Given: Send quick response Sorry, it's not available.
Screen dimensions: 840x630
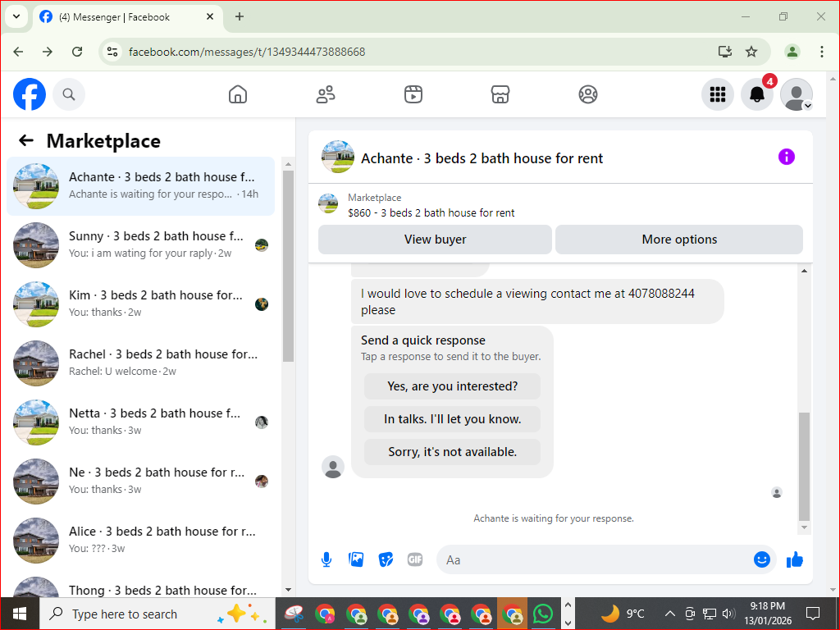Looking at the screenshot, I should tap(452, 452).
